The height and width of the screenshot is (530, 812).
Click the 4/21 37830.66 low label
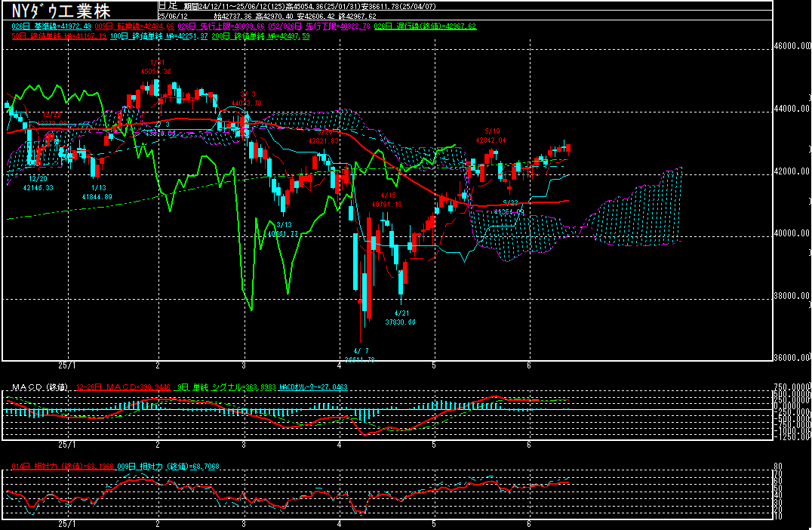click(400, 318)
